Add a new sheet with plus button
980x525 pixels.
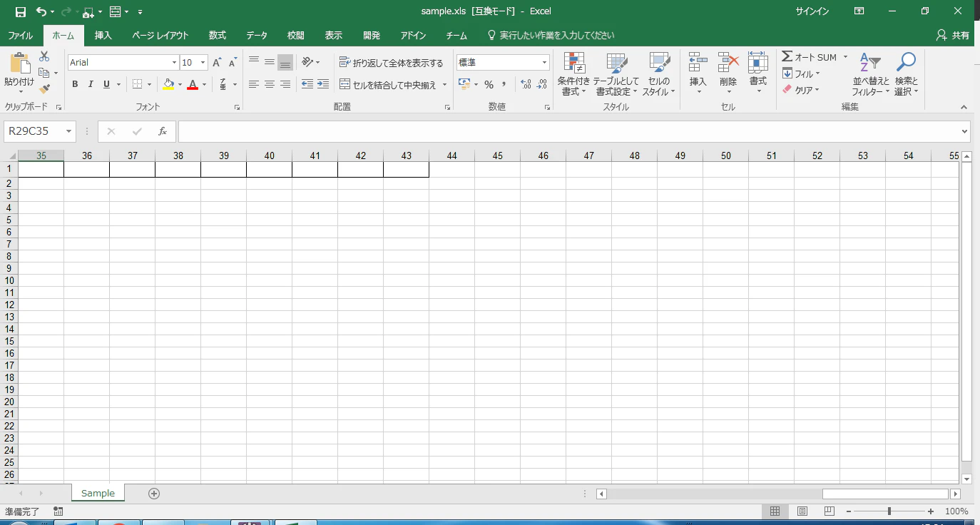154,494
